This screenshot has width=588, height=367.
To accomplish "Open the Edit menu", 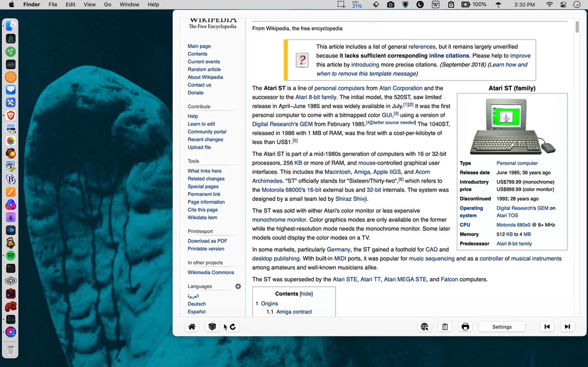I will [70, 4].
